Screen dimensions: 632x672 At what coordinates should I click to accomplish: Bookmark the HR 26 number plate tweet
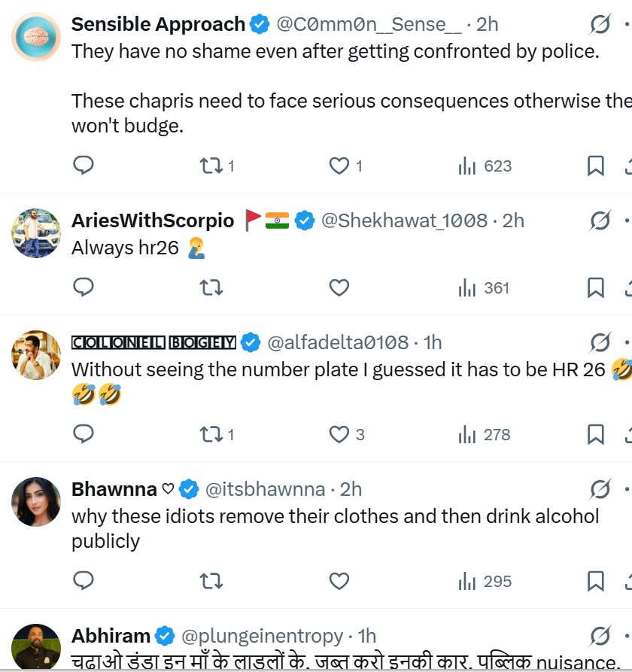(x=595, y=434)
